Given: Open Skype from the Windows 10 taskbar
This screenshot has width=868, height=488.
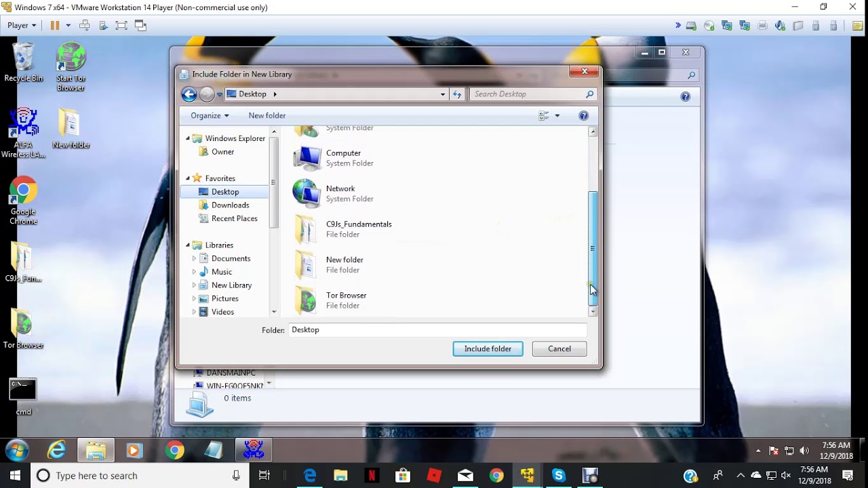Looking at the screenshot, I should click(559, 476).
